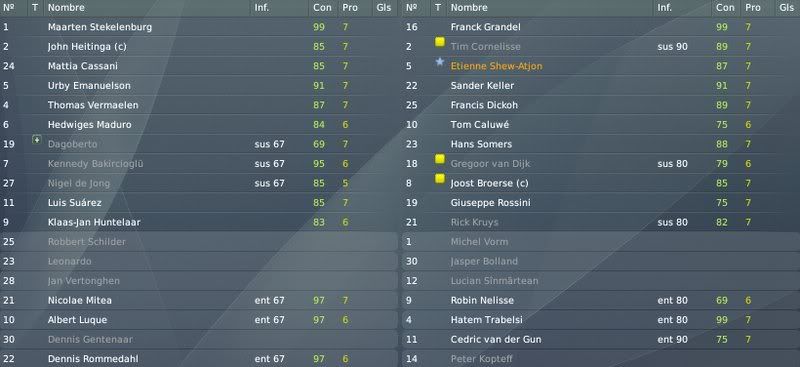Screen dimensions: 800x367
Task: Open player Franck Grandel
Action: (x=486, y=27)
